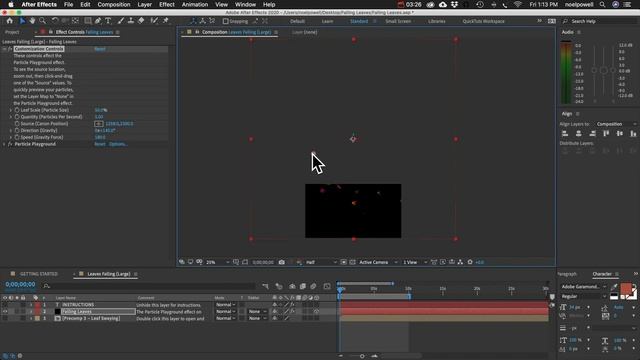Image resolution: width=640 pixels, height=360 pixels.
Task: Select the Selection (arrow) tool
Action: [22, 21]
